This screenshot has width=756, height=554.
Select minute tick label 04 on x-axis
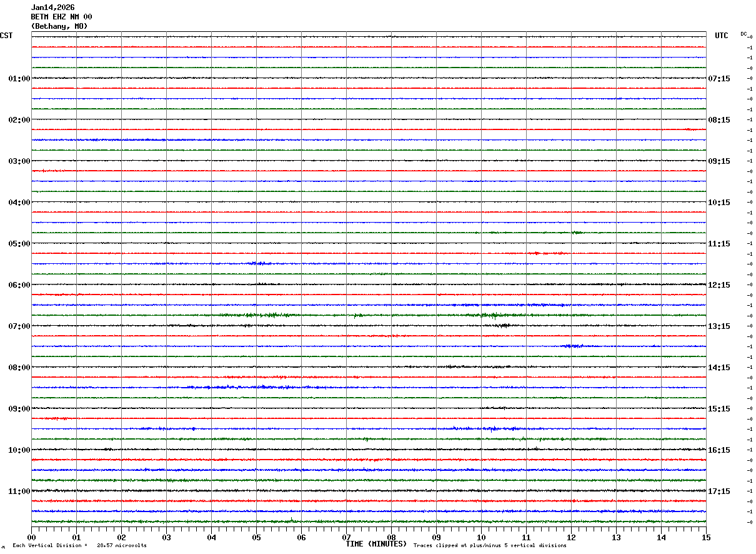coord(211,537)
